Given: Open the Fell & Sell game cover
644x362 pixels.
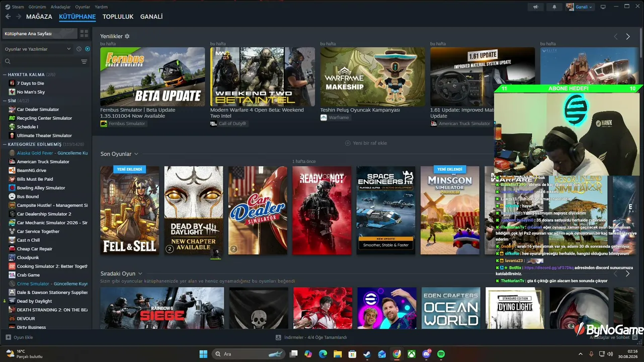Looking at the screenshot, I should click(129, 210).
